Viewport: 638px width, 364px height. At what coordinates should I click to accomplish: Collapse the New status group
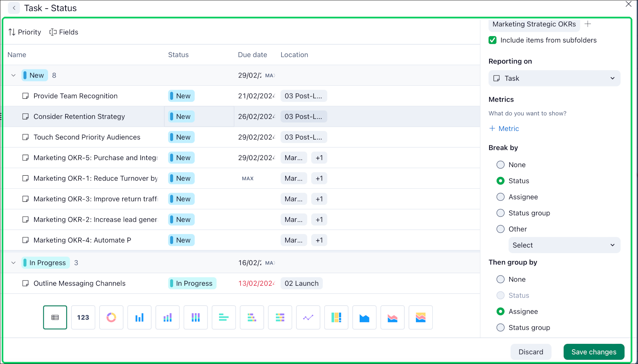(x=13, y=75)
